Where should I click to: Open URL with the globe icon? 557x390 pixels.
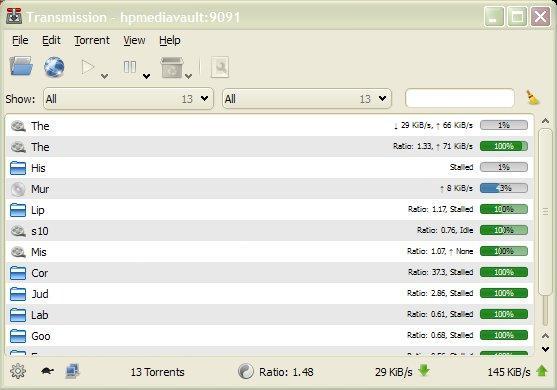tap(54, 67)
